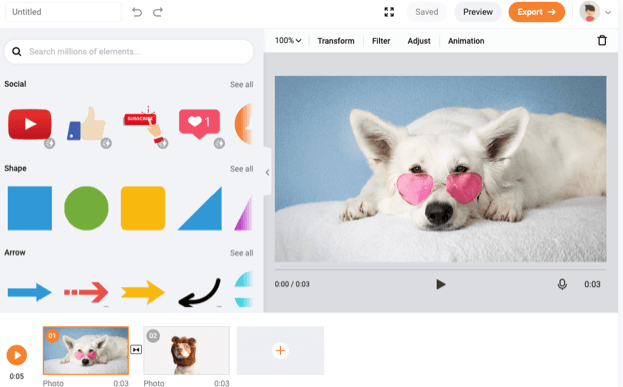
Task: Click the 0:03 duration beside the microphone
Action: coord(592,284)
